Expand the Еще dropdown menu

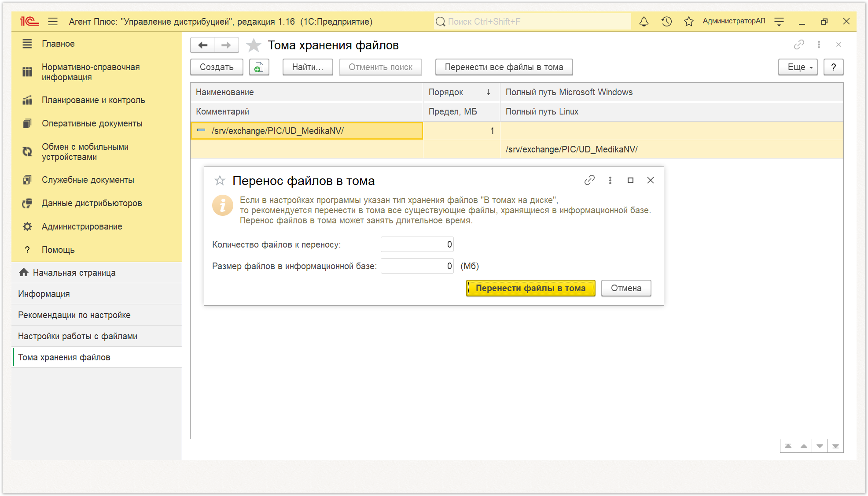coord(798,67)
